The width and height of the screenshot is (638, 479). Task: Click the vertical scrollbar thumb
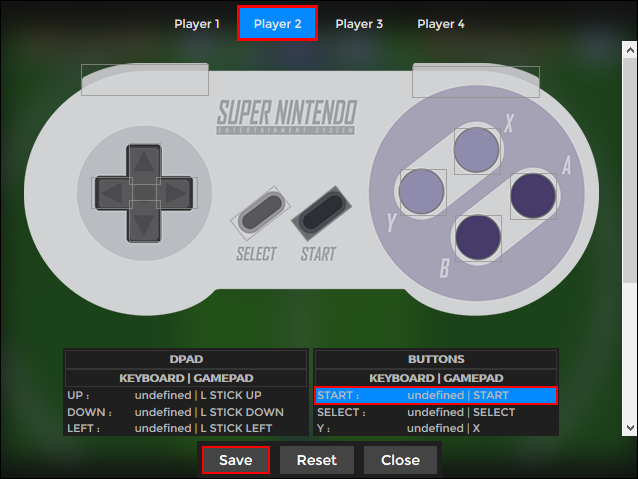coord(630,170)
